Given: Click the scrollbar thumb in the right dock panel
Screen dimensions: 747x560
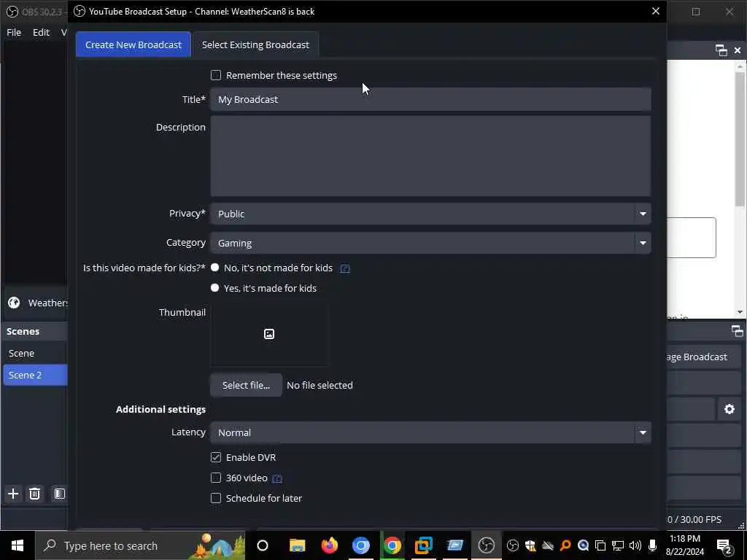Looking at the screenshot, I should click(x=740, y=138).
